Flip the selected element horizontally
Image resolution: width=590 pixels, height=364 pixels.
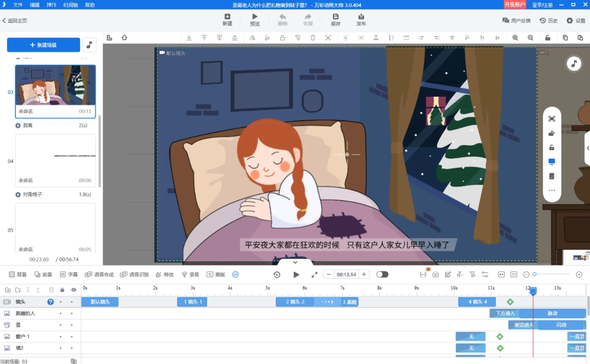252,37
